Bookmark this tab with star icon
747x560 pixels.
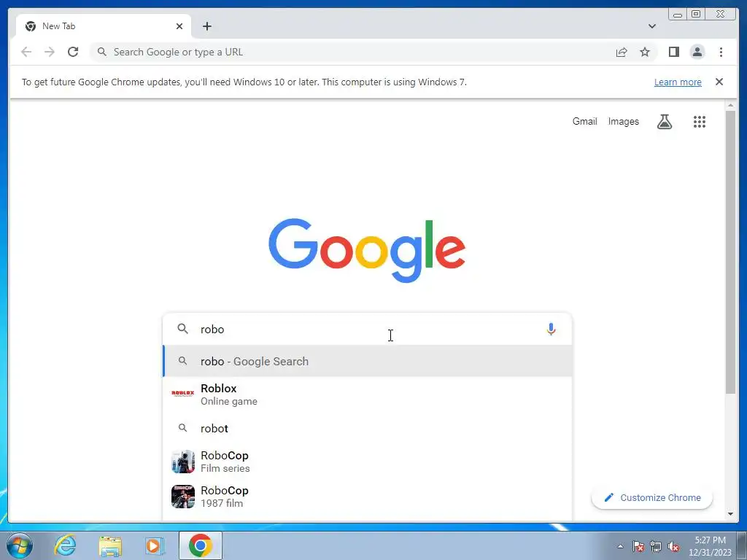(645, 52)
